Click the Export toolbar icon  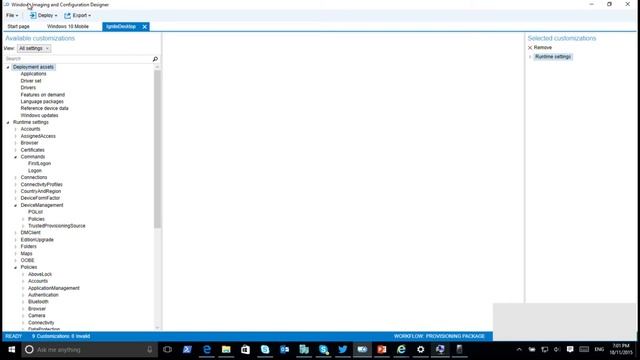[67, 16]
